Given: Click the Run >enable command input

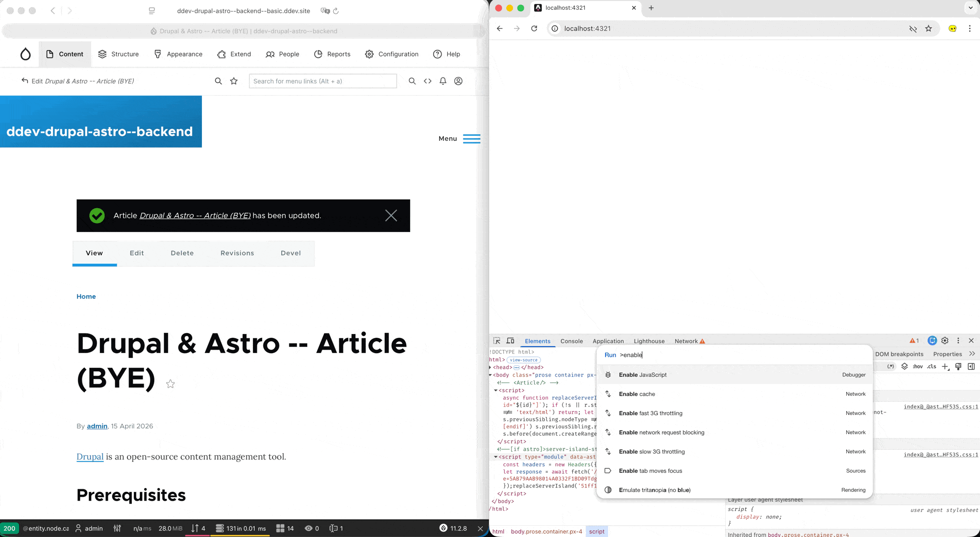Looking at the screenshot, I should [735, 355].
